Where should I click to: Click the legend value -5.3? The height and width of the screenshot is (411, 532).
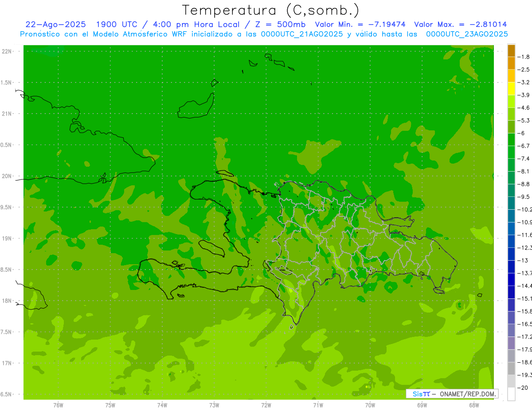click(x=524, y=121)
